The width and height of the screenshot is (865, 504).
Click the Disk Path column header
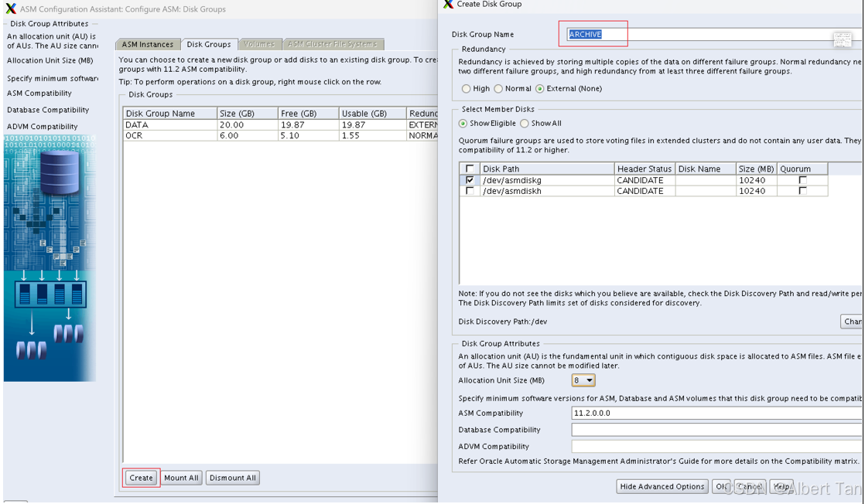pos(547,169)
